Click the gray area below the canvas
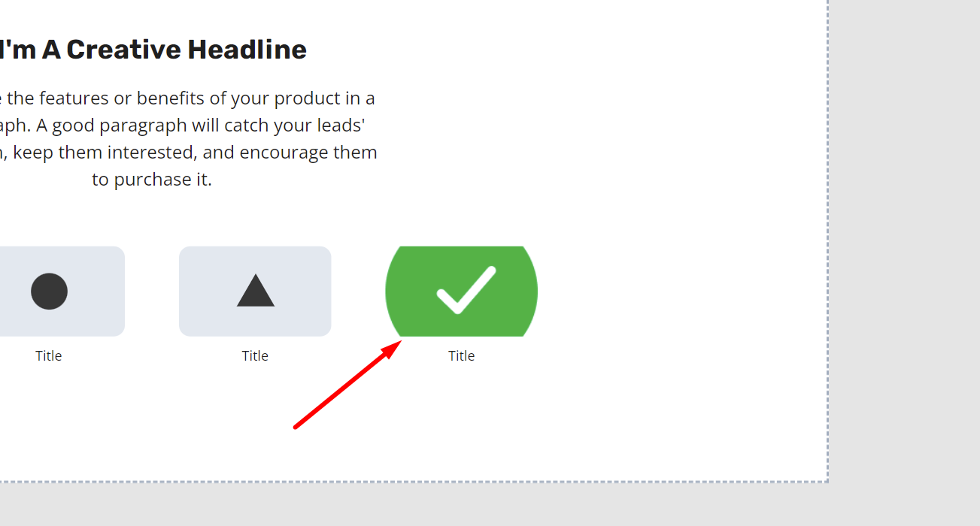The image size is (980, 526). (x=414, y=505)
